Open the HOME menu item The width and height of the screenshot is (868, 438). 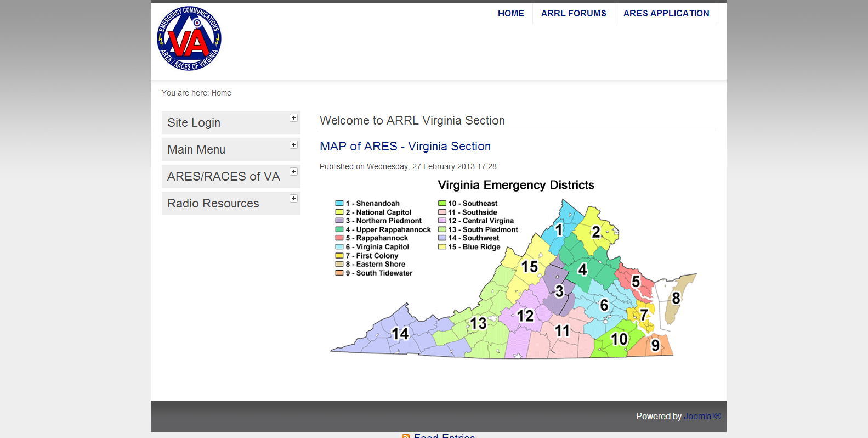click(x=510, y=13)
